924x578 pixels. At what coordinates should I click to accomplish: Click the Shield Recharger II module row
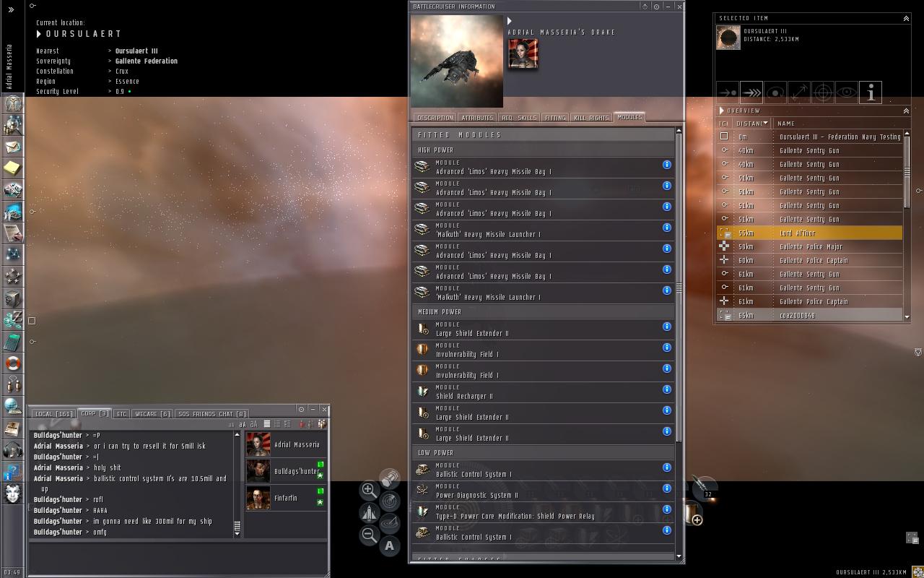pos(544,392)
